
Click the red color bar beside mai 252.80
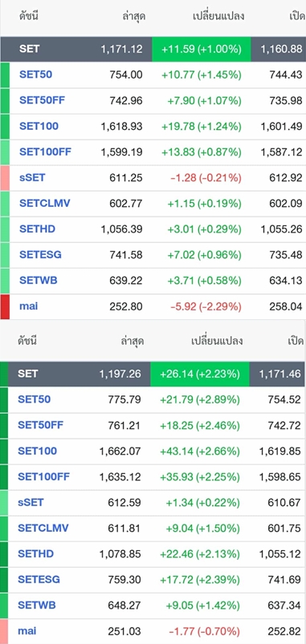5,307
